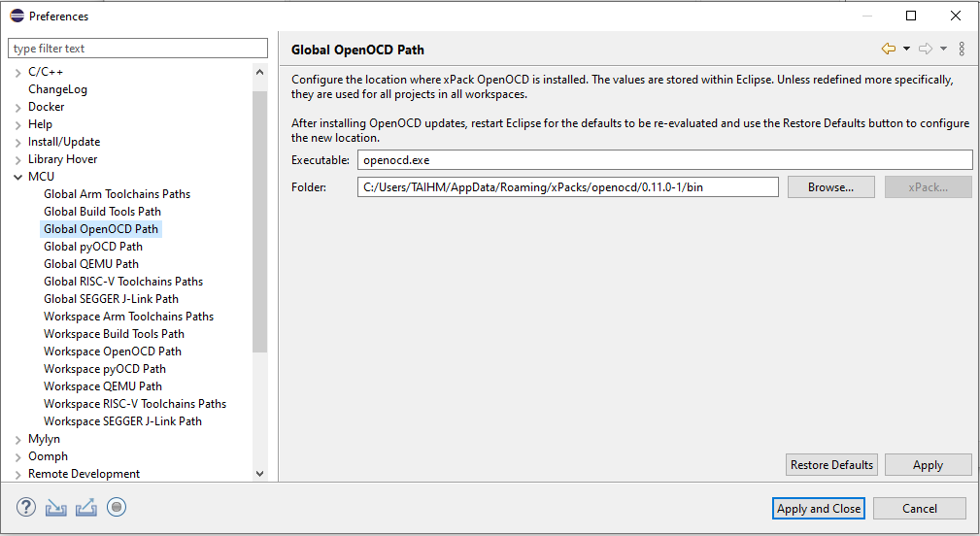The image size is (980, 536).
Task: Click Apply and Close
Action: coord(818,509)
